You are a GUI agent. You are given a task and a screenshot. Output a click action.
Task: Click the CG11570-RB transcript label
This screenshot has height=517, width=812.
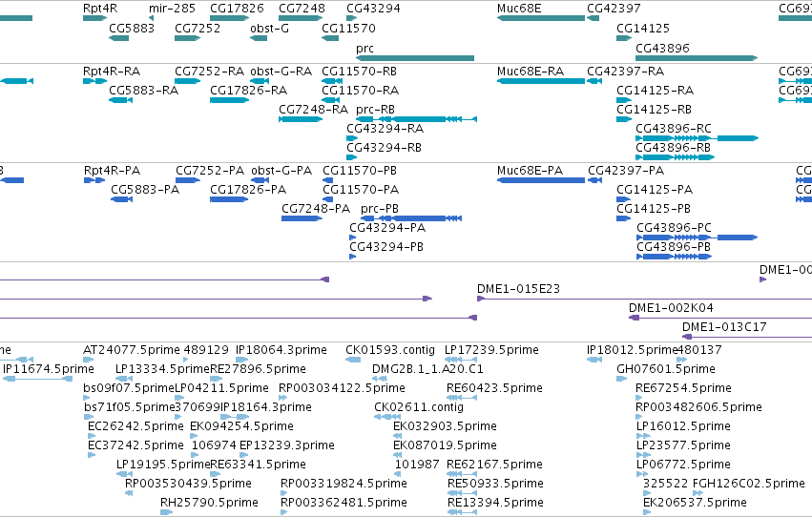point(359,71)
